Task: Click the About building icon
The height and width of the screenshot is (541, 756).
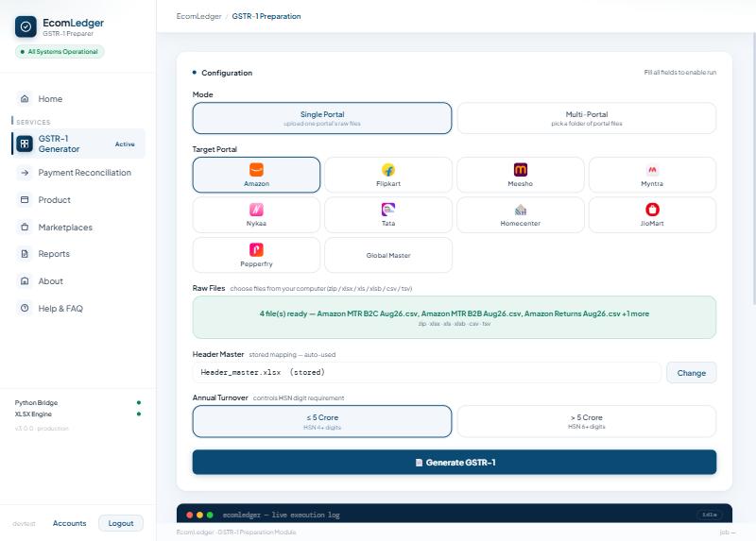Action: pos(25,280)
